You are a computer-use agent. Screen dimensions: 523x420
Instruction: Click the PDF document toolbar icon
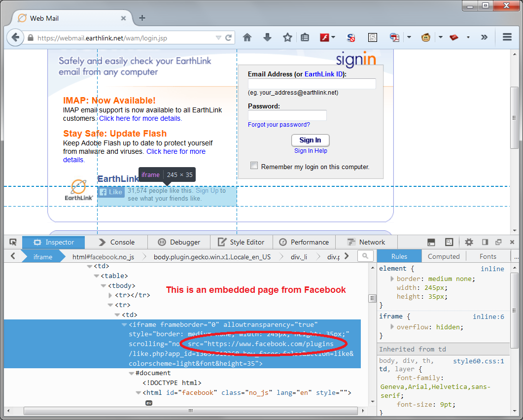[x=394, y=37]
